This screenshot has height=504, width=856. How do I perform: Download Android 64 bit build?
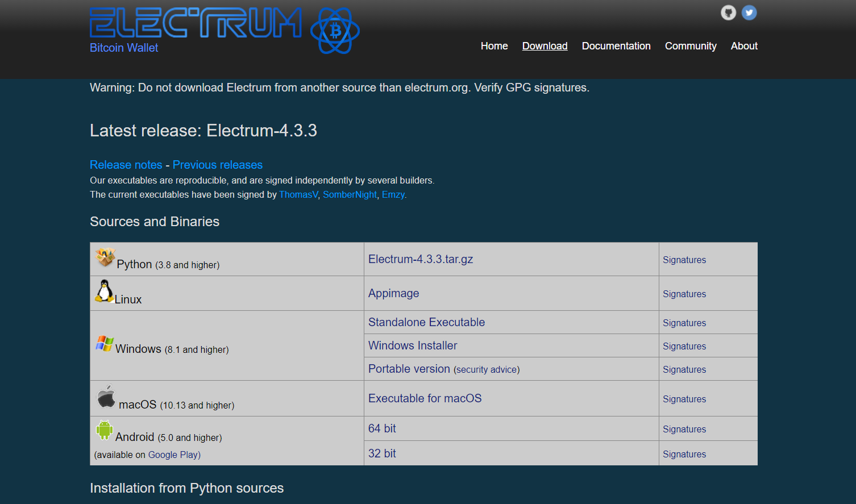click(x=382, y=428)
